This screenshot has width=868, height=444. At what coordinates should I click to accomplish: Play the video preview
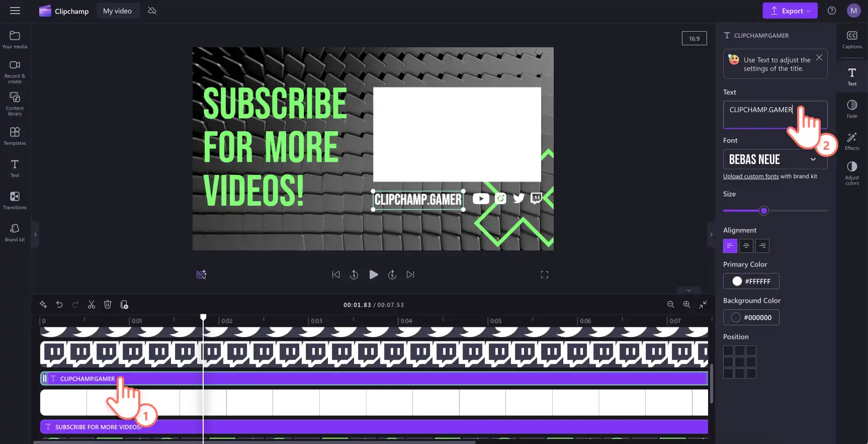click(373, 275)
